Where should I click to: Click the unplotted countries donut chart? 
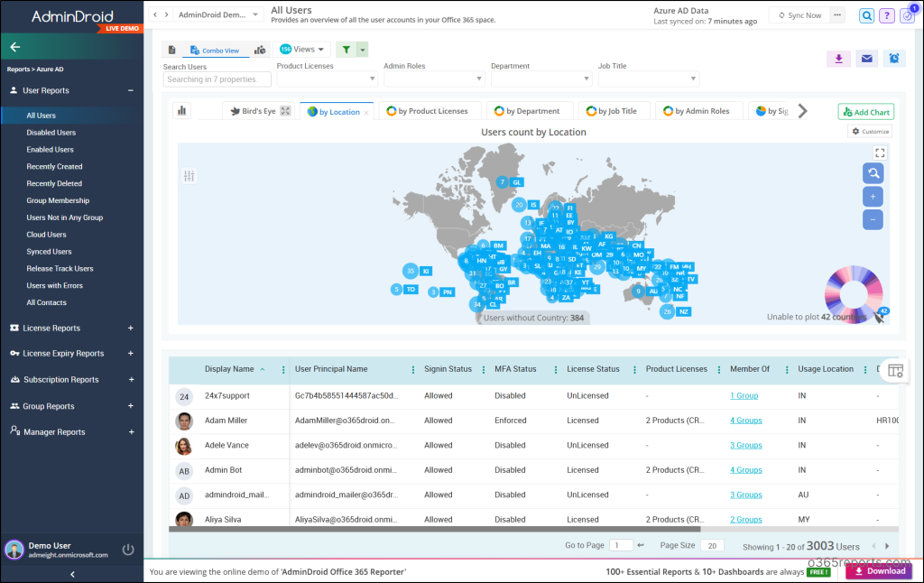[x=854, y=293]
